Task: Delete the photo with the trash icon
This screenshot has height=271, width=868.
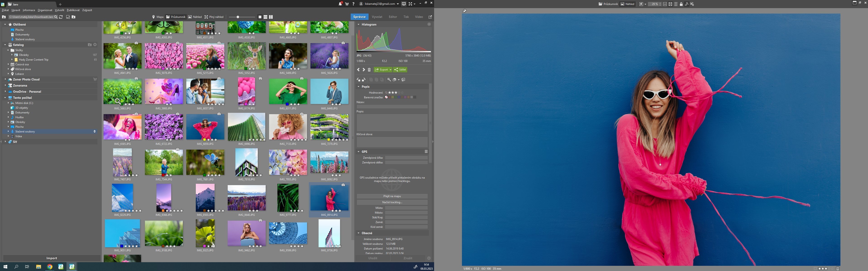Action: pos(369,70)
